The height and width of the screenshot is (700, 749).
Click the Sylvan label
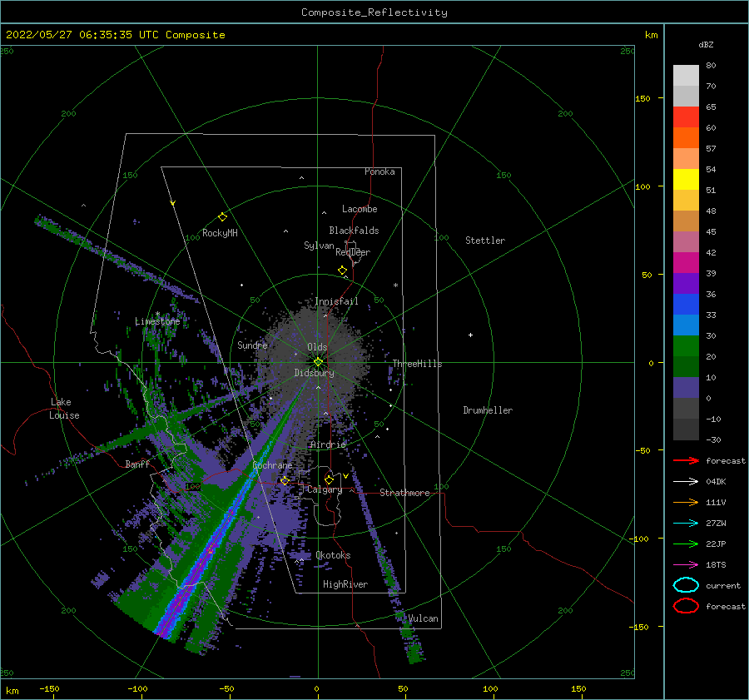pos(319,246)
